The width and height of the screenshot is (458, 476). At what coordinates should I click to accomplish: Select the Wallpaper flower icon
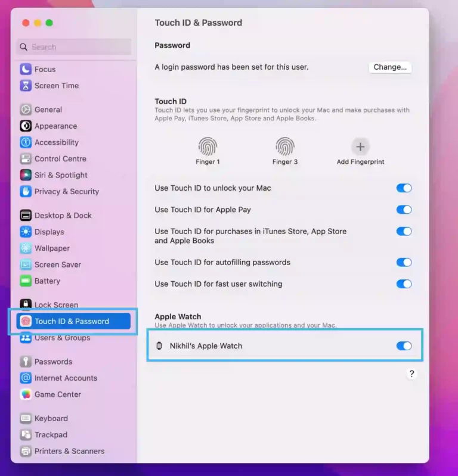pyautogui.click(x=26, y=248)
